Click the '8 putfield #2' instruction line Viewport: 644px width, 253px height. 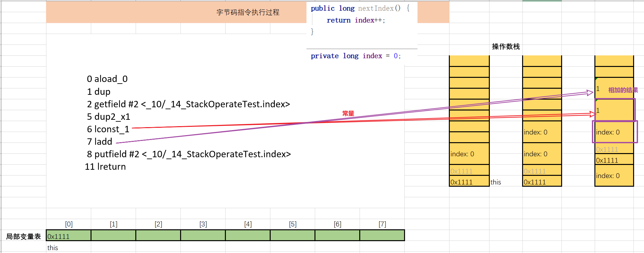(189, 154)
